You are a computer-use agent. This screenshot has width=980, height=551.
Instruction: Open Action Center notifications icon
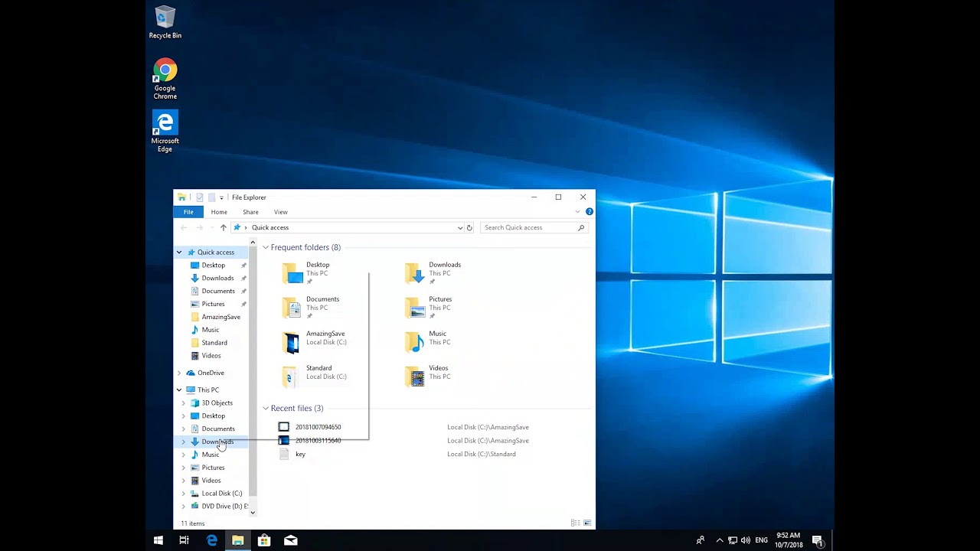(817, 540)
